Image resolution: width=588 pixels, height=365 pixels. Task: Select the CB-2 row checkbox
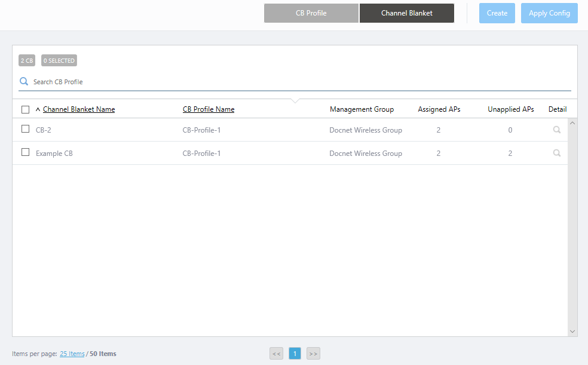[x=25, y=129]
